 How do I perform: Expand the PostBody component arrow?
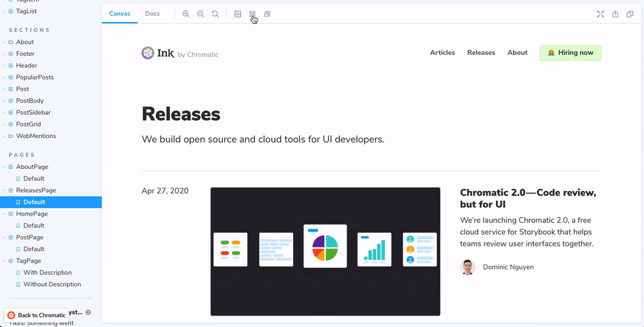pyautogui.click(x=4, y=101)
